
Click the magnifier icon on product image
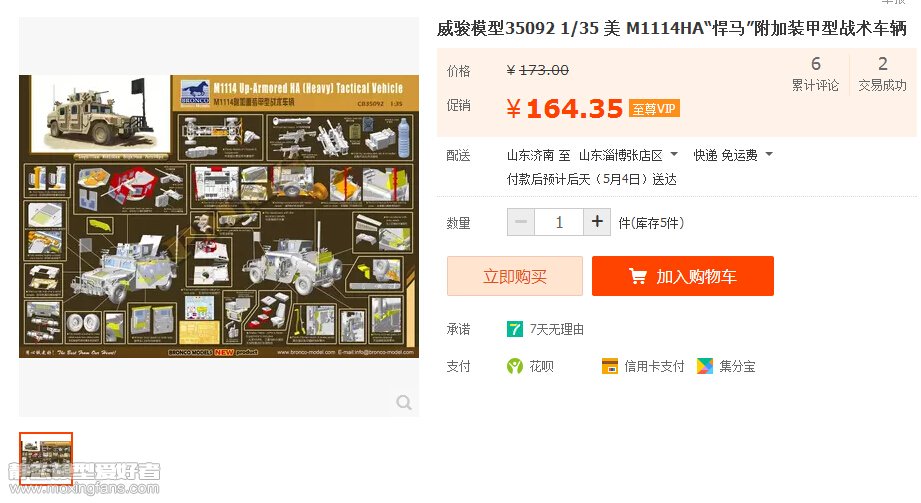click(404, 402)
